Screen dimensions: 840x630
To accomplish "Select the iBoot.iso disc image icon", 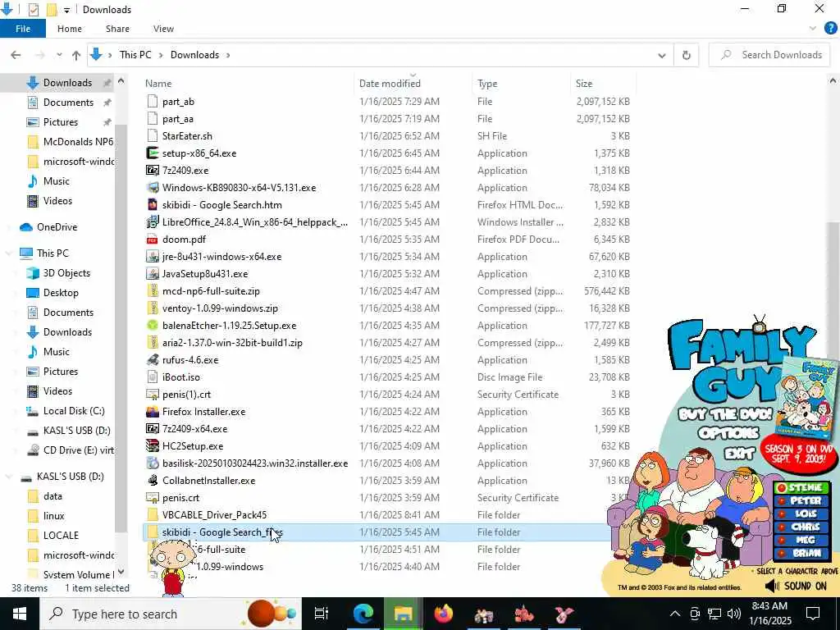I will (x=153, y=377).
